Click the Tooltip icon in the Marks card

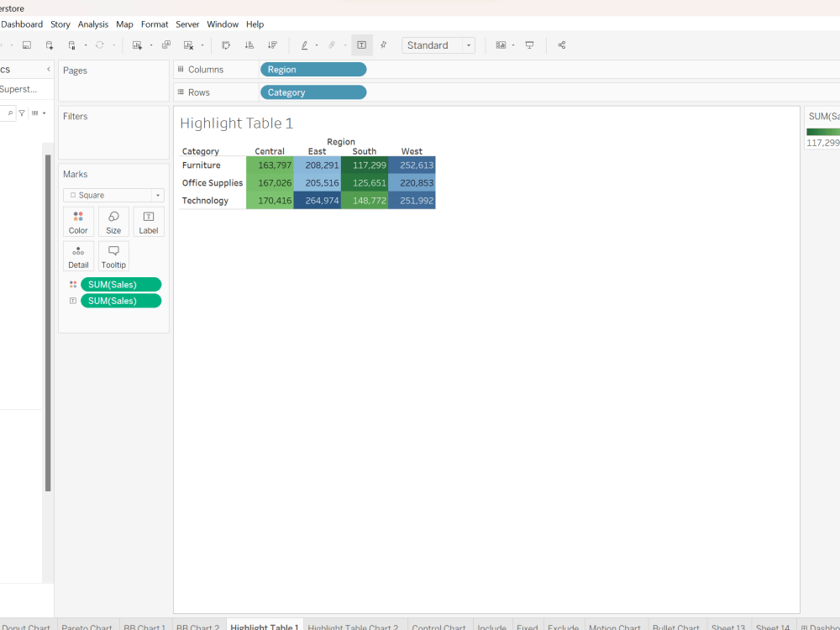point(113,255)
